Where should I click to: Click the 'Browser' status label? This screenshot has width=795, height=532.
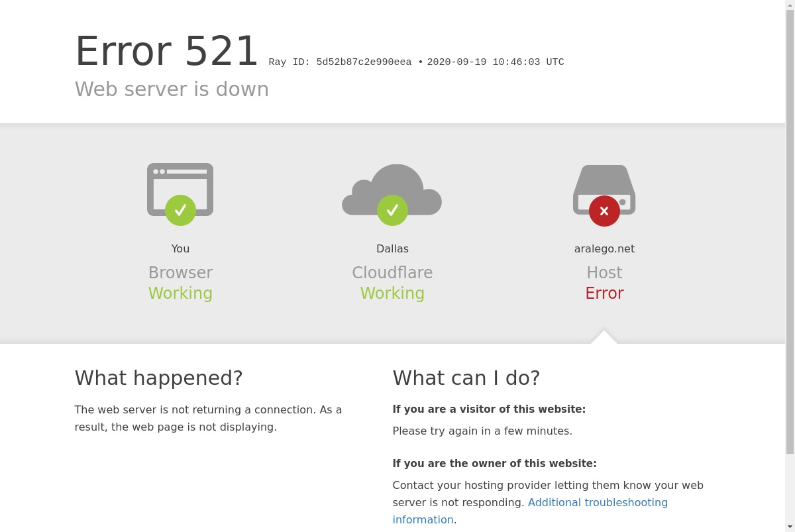pos(180,272)
